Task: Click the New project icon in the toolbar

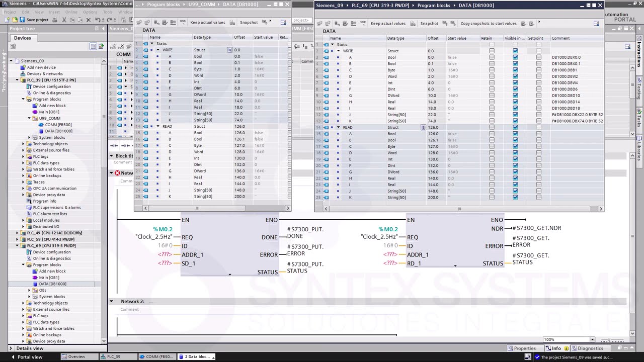Action: (7, 20)
